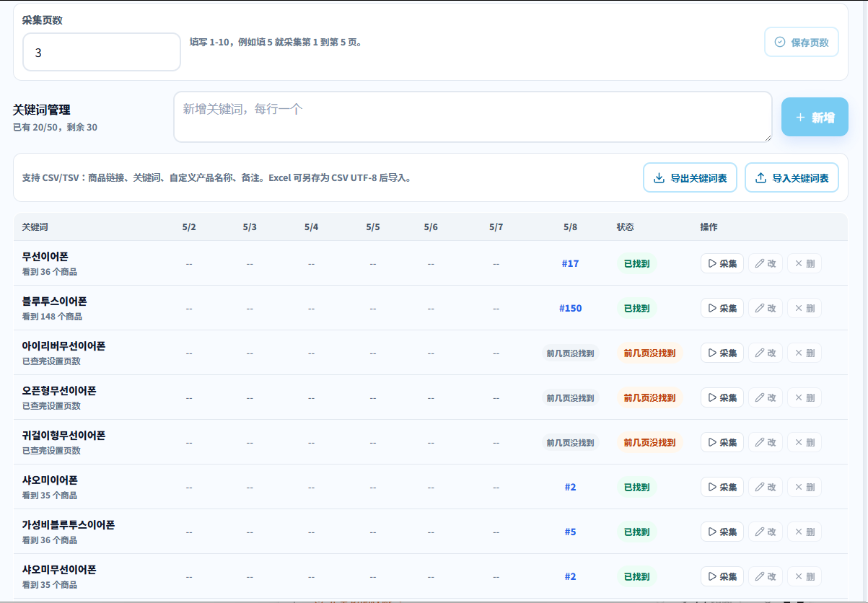Click the 5/5 column header
Viewport: 868px width, 603px height.
click(373, 226)
